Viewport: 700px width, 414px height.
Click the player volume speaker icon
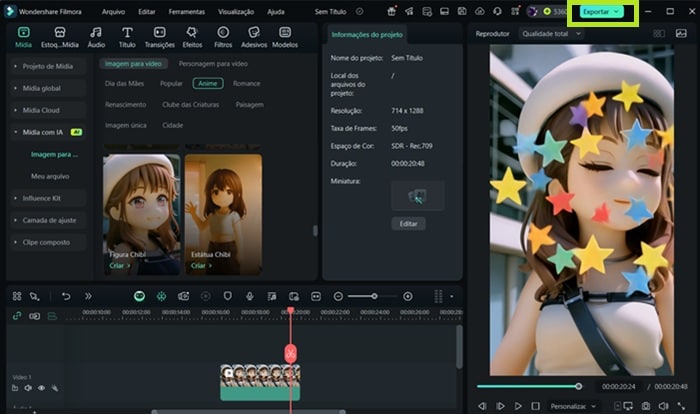(663, 406)
